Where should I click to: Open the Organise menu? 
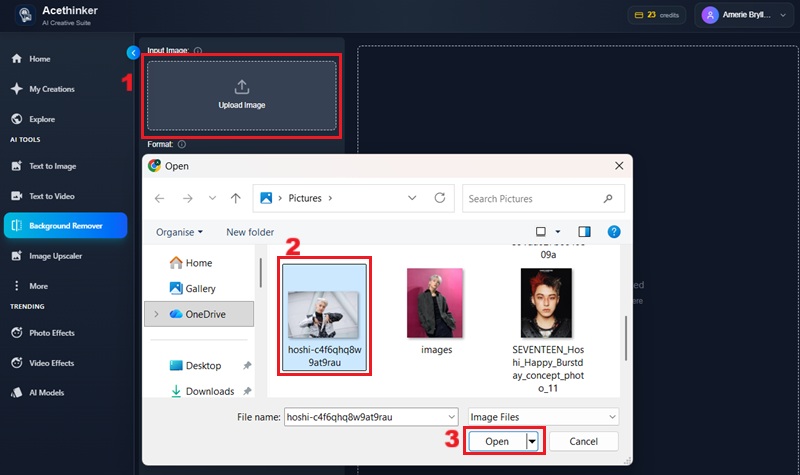180,232
